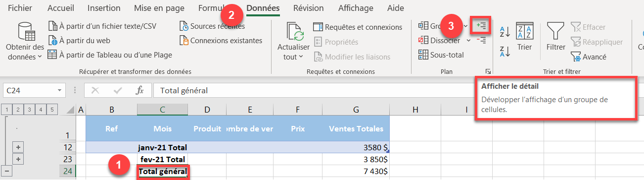Switch to the Insertion tab
The height and width of the screenshot is (180, 644).
point(104,8)
